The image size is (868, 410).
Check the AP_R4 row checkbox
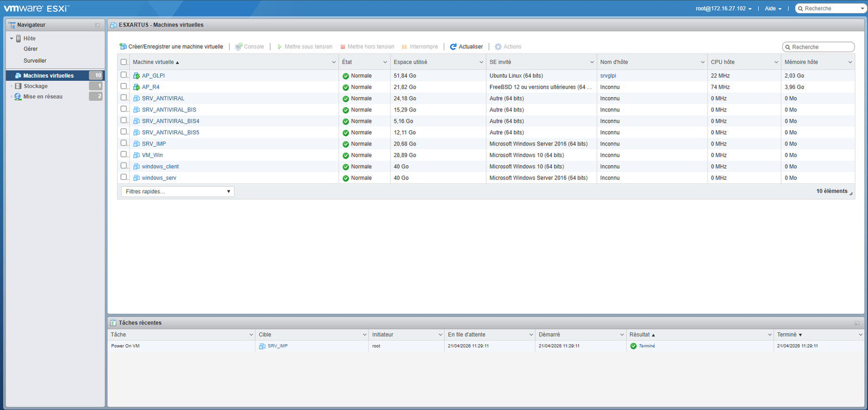pos(124,86)
